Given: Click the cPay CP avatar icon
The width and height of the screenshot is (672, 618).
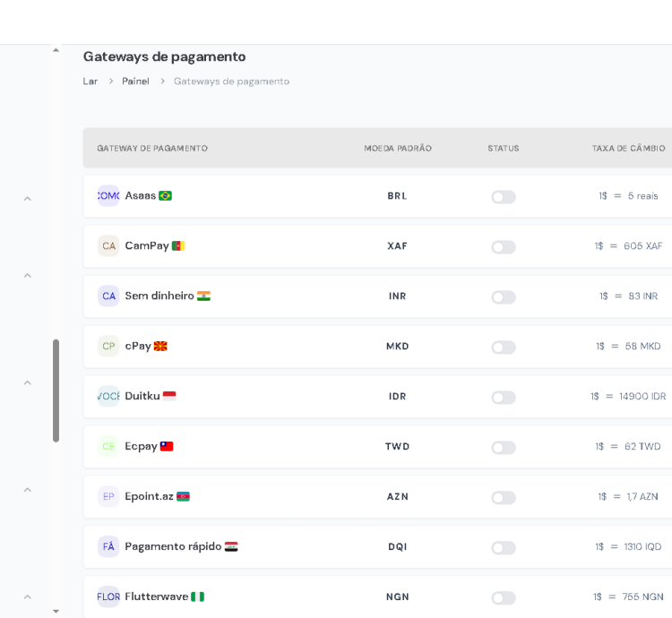Looking at the screenshot, I should click(x=108, y=346).
